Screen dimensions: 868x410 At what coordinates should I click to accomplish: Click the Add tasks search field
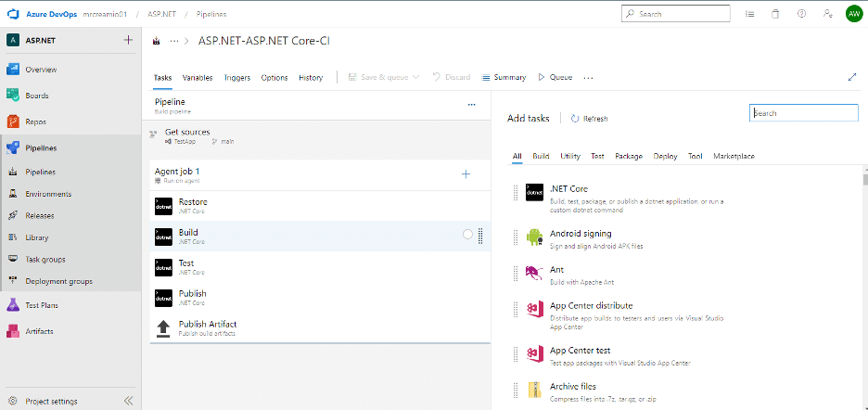point(804,113)
